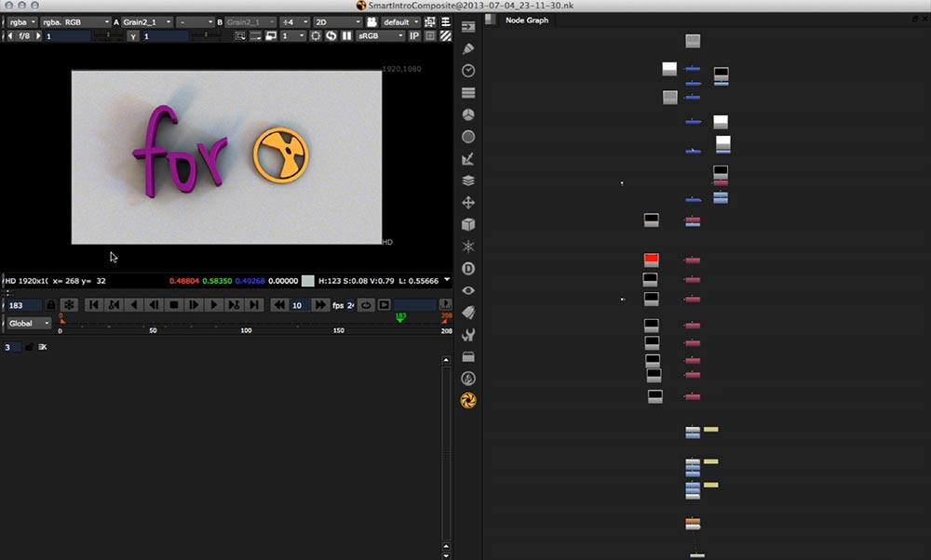931x560 pixels.
Task: Open the Deep nodes D icon
Action: (x=468, y=269)
